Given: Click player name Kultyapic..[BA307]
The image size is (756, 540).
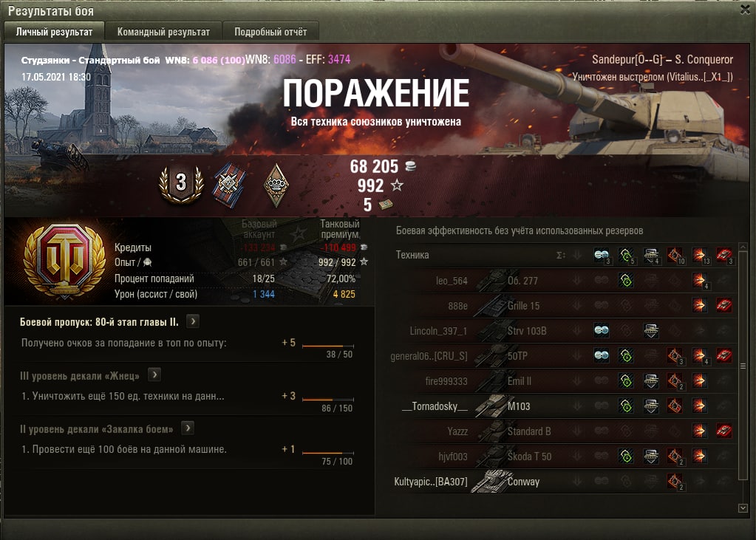Looking at the screenshot, I should click(431, 482).
